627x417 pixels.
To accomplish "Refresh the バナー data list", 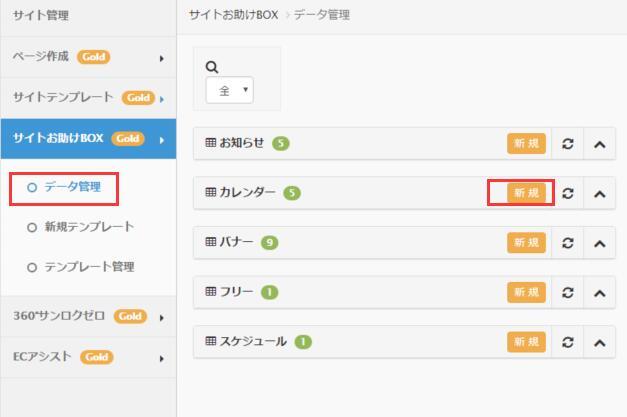I will [567, 243].
